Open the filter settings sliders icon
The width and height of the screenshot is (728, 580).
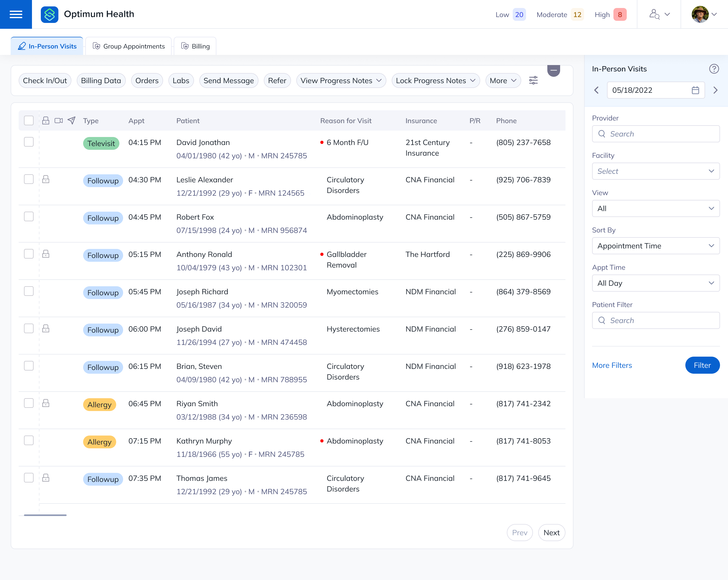click(x=533, y=80)
